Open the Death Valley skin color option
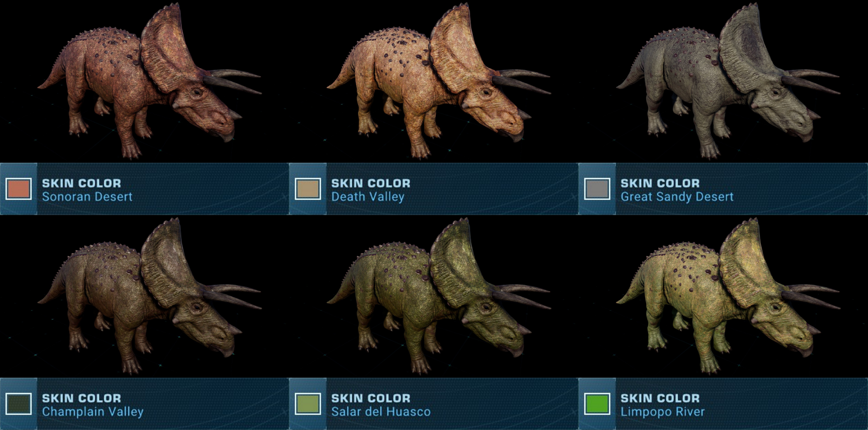The image size is (868, 430). coord(368,197)
